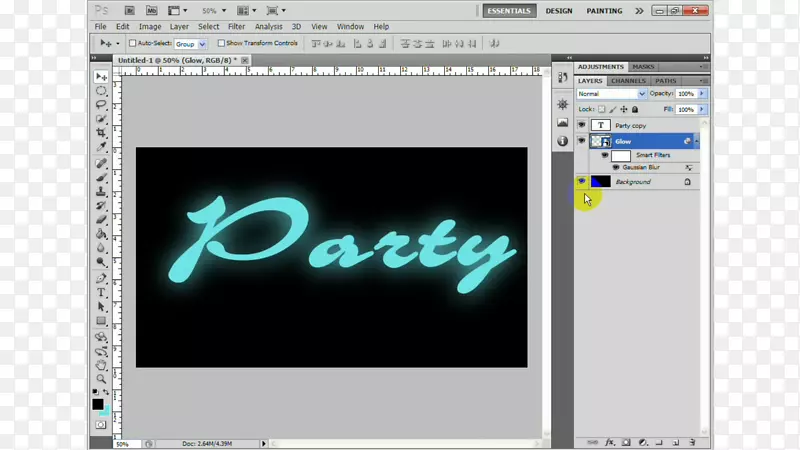
Task: Click the layer style fx icon
Action: pos(609,442)
